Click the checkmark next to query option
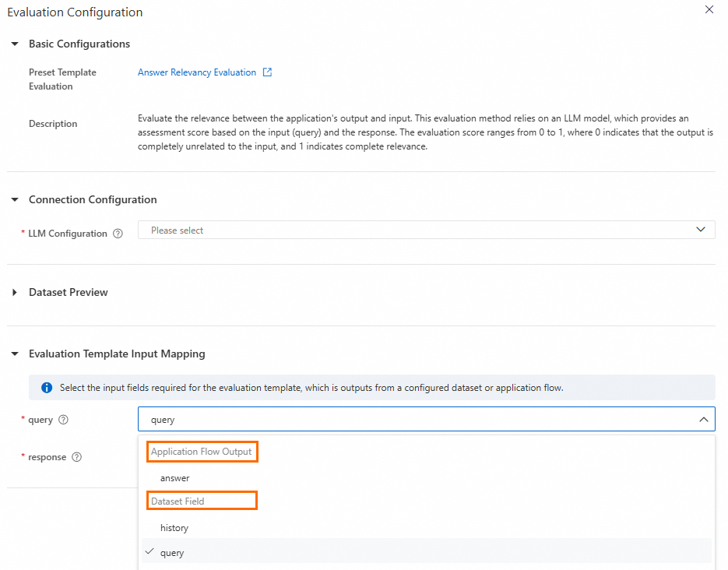 pyautogui.click(x=149, y=552)
